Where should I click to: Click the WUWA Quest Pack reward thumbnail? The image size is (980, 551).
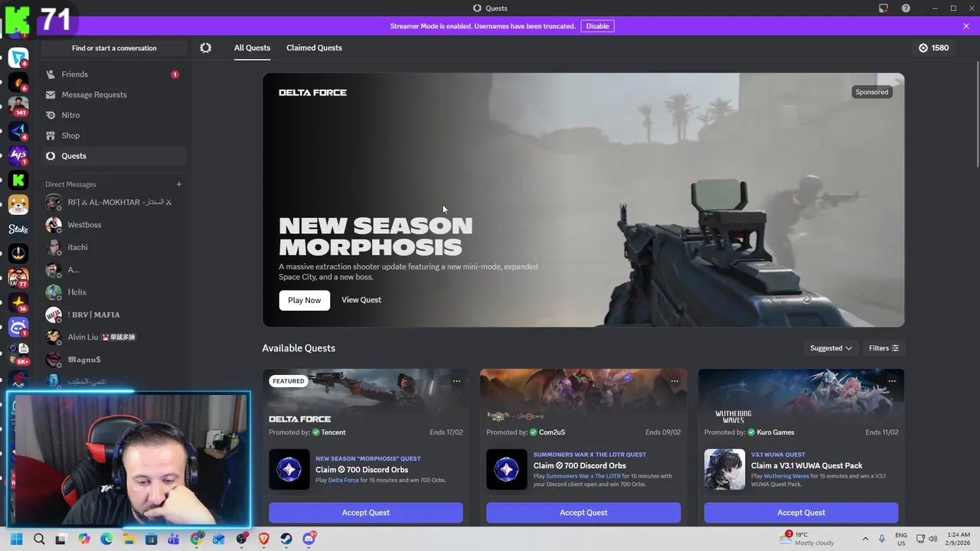pos(724,469)
